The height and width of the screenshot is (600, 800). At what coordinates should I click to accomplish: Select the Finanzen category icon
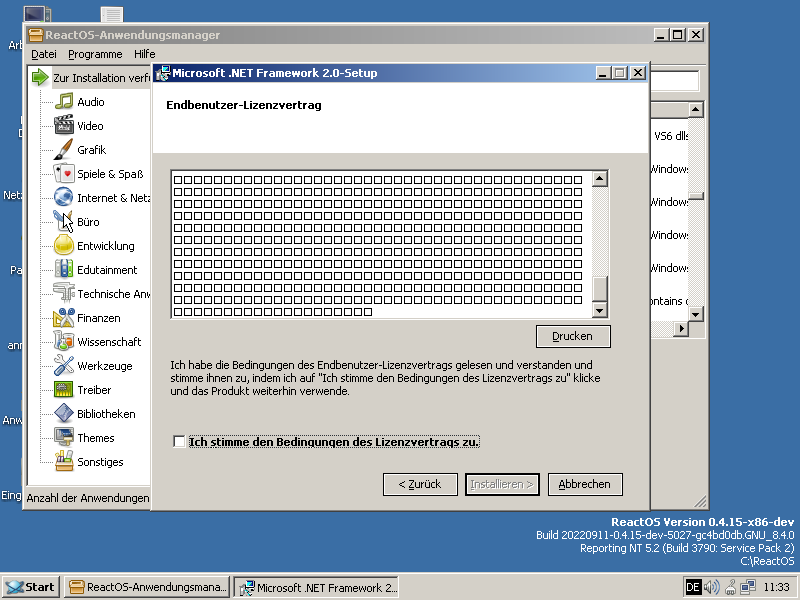64,317
